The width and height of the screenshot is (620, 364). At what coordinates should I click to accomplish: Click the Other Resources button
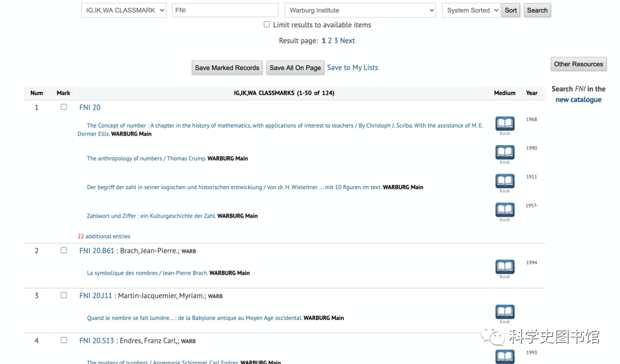(578, 64)
